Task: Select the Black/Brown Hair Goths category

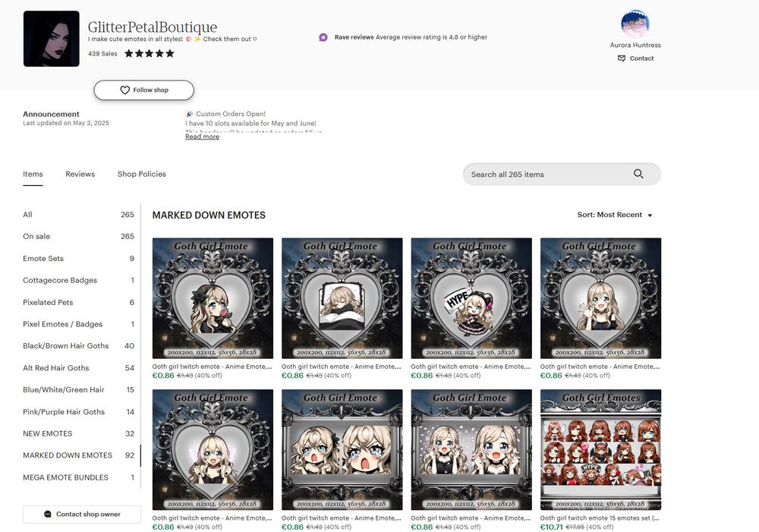Action: [x=78, y=345]
